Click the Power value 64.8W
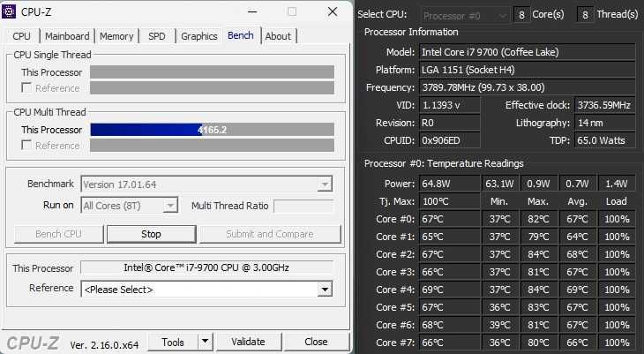The height and width of the screenshot is (354, 644). coord(450,184)
